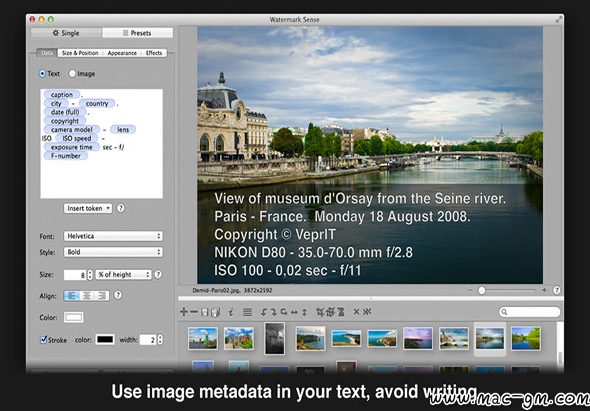Set alignment to right
Viewport: 590px width, 411px height.
102,296
